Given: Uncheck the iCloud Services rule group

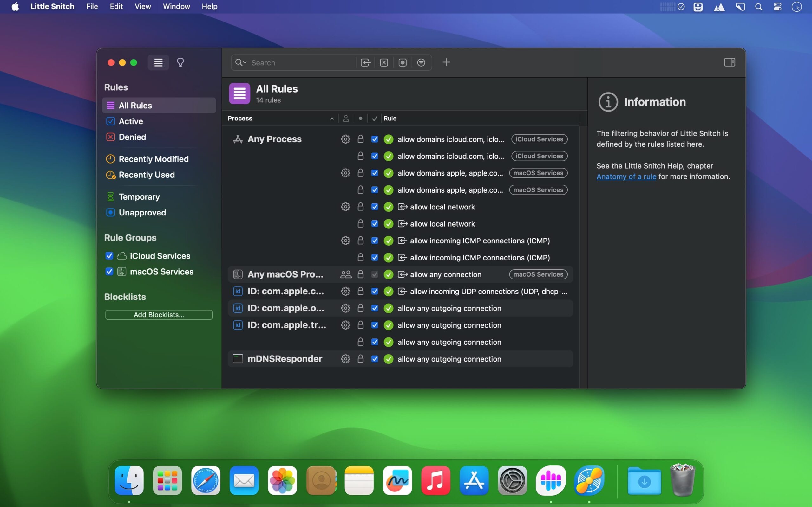Looking at the screenshot, I should 109,255.
